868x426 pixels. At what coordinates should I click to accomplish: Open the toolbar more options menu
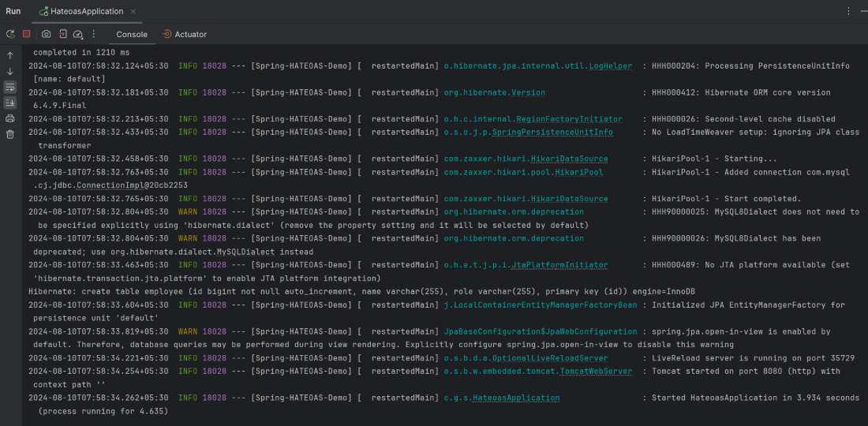[94, 34]
